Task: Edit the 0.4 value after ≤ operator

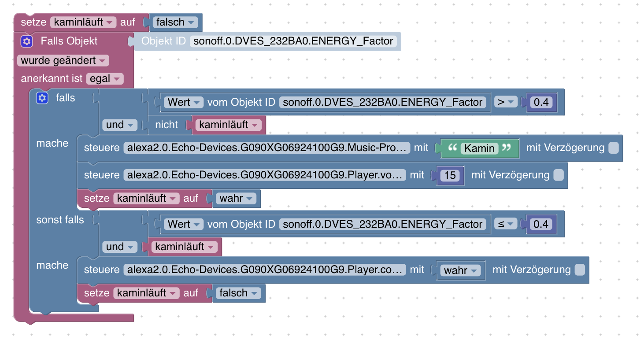Action: [541, 224]
